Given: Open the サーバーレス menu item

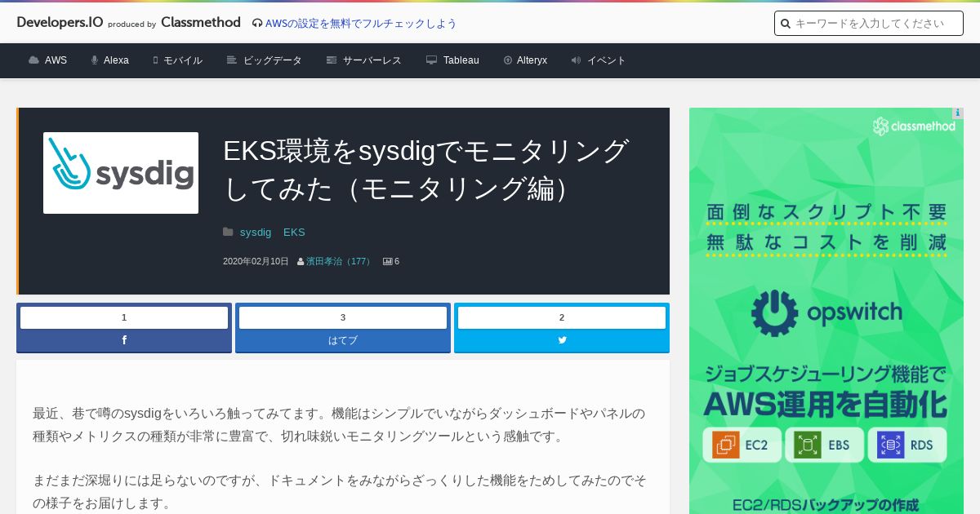Looking at the screenshot, I should [x=372, y=60].
